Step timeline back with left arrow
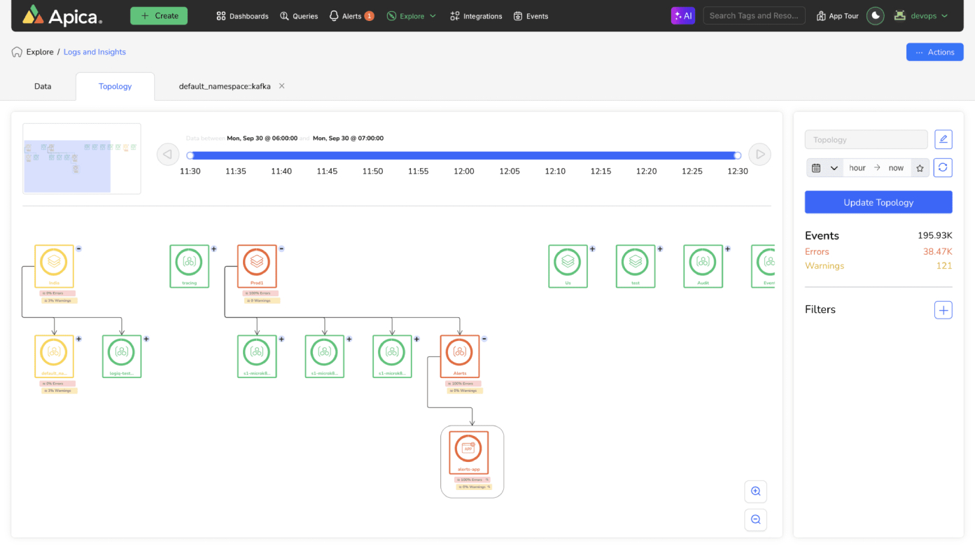 click(168, 154)
